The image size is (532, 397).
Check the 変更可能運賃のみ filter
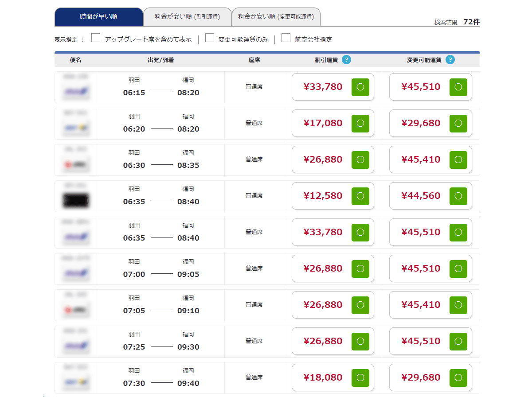pos(210,38)
